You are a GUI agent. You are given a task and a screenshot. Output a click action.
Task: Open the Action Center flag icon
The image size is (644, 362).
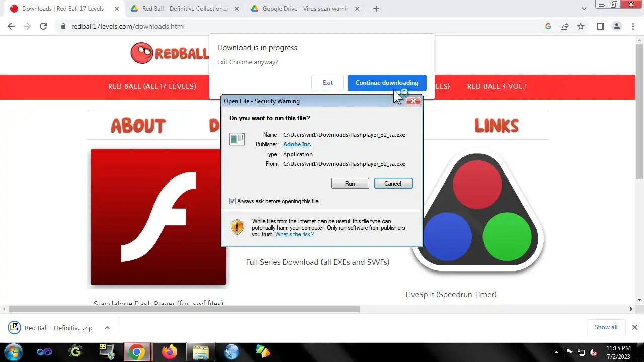click(x=569, y=352)
